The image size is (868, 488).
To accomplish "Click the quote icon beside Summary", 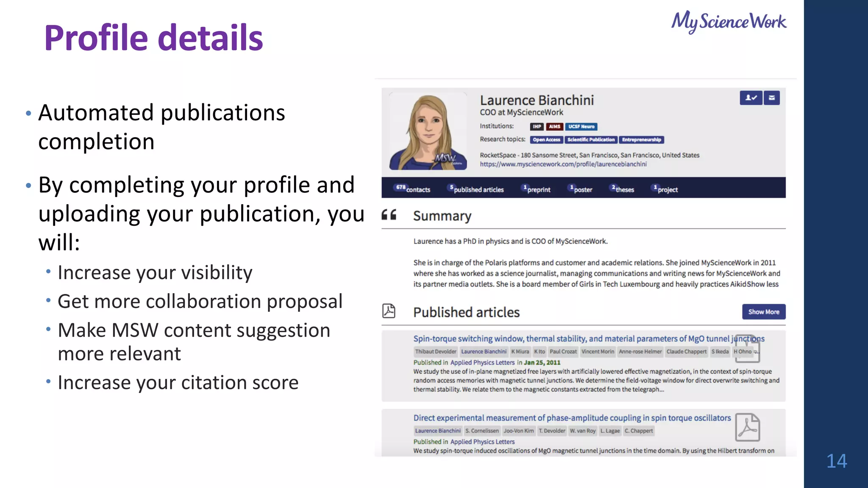I will (x=389, y=215).
